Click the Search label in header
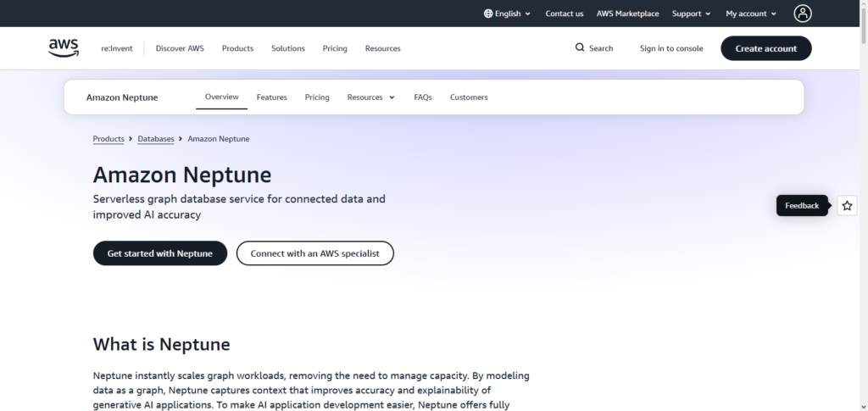 tap(601, 48)
